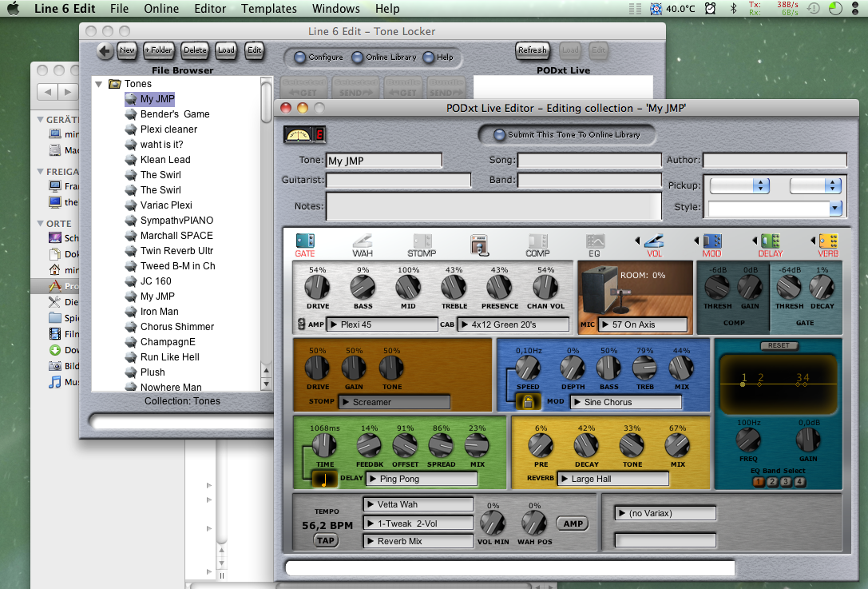Open the REVERB dropdown showing Large Hall
Screen dimensions: 868x589
click(612, 479)
